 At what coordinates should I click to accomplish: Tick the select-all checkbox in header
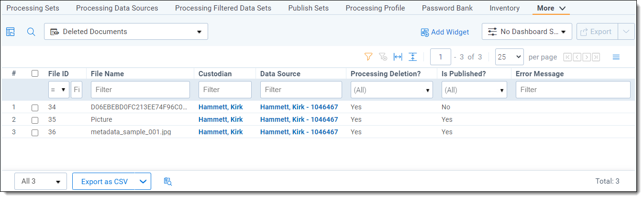pos(35,74)
